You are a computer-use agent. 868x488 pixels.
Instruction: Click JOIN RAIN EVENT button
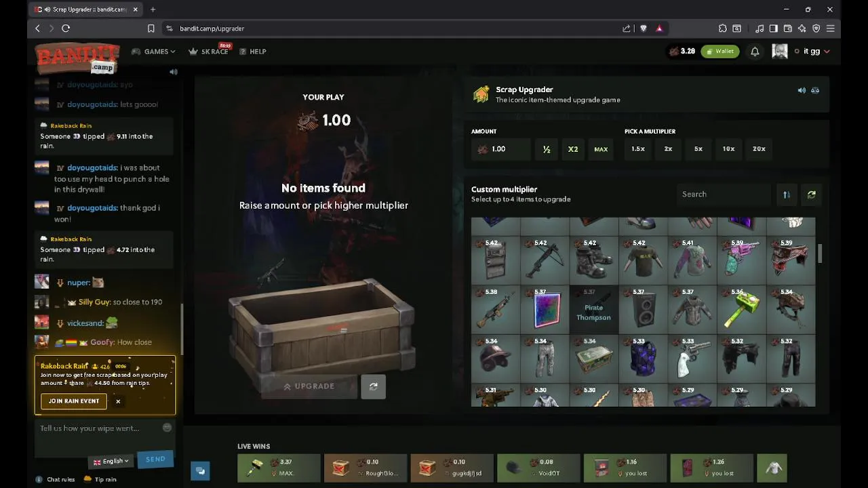tap(74, 401)
